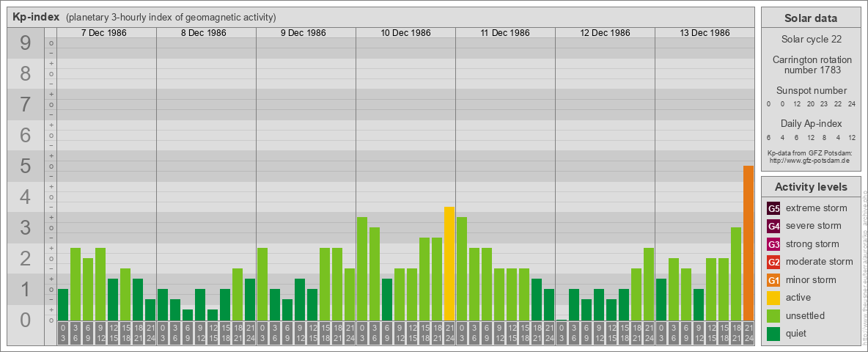Select the 8 Dec 1986 date header
Viewport: 868px width, 352px height.
click(203, 33)
